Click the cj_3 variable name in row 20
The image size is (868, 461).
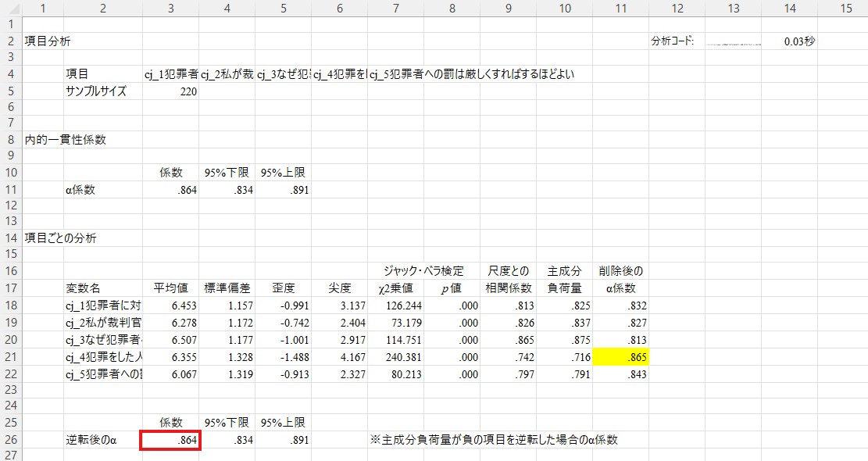pyautogui.click(x=103, y=341)
